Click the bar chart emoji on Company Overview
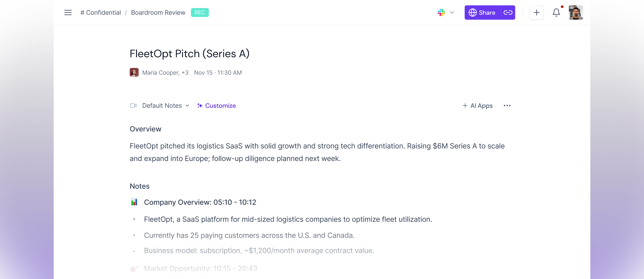Viewport: 644px width, 279px height. [134, 202]
